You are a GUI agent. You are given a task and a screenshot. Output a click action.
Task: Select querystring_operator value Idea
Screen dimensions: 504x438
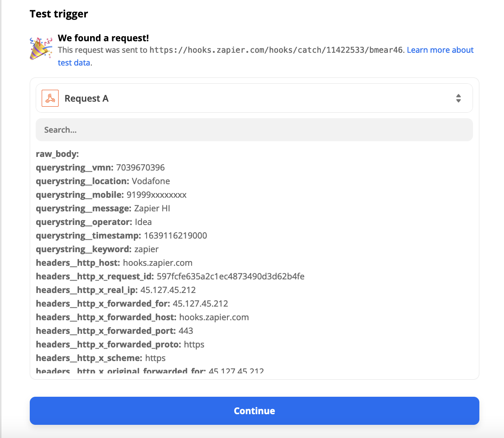[x=143, y=222]
